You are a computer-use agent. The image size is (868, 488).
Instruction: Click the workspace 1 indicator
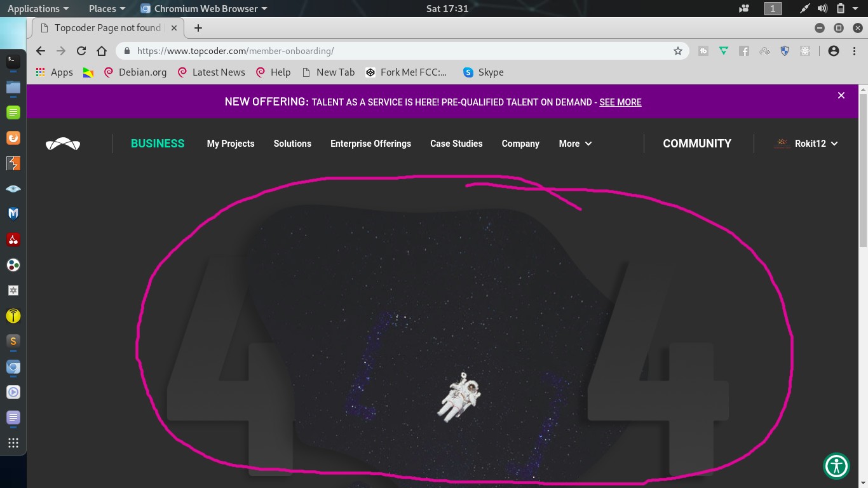pos(773,8)
